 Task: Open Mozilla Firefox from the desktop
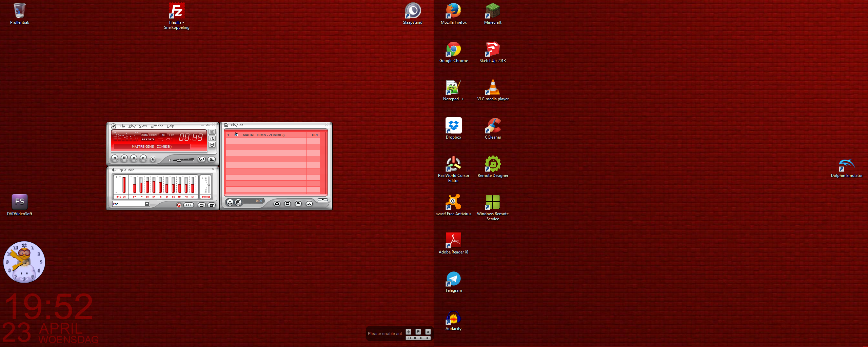click(453, 12)
